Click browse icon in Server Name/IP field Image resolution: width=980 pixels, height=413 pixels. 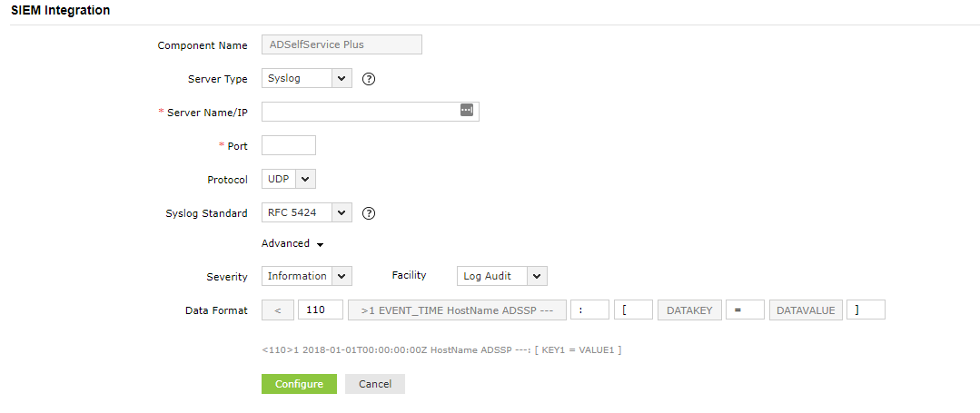coord(467,110)
